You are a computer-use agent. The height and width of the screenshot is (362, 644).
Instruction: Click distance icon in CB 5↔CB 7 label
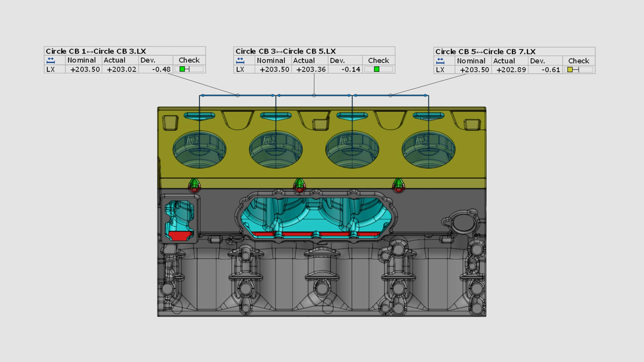[440, 61]
